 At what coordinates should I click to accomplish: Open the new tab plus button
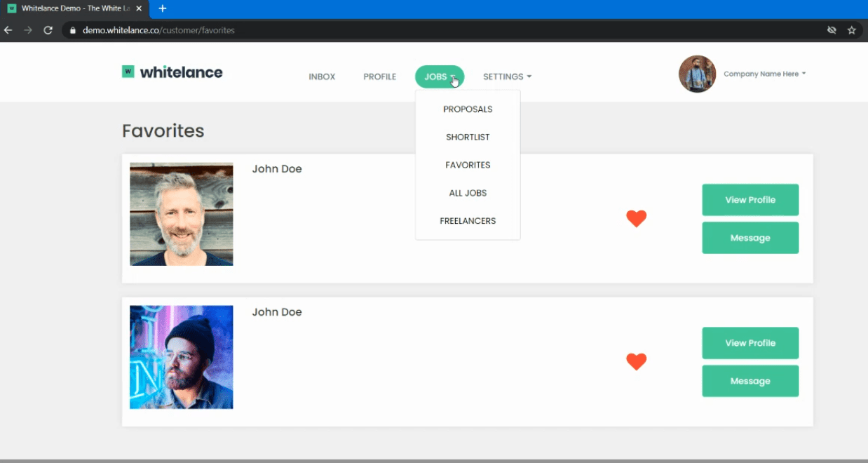click(x=163, y=8)
